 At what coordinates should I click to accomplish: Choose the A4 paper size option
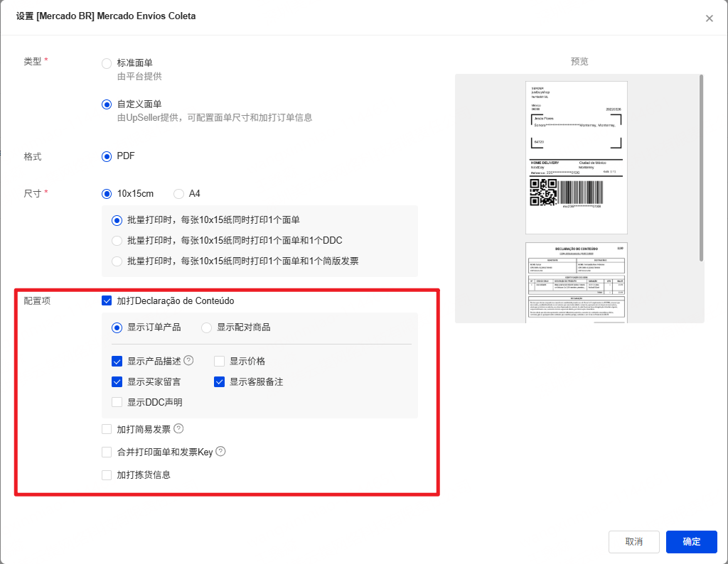pos(178,193)
